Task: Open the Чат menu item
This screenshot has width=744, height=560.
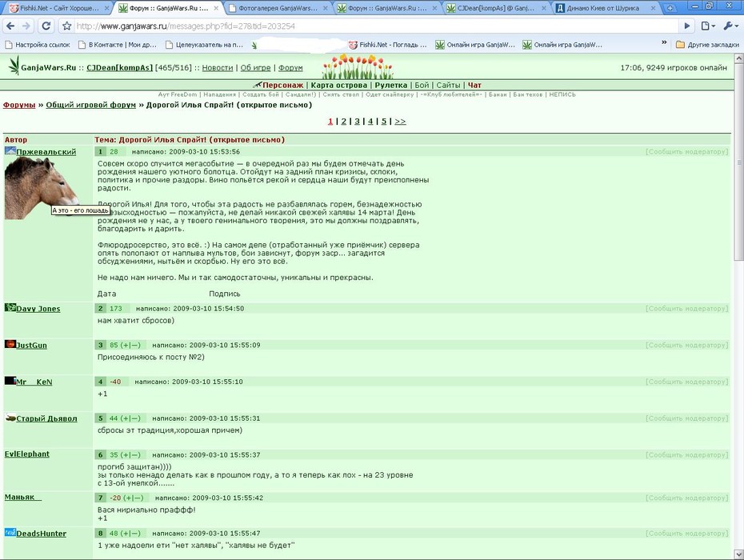Action: coord(474,85)
